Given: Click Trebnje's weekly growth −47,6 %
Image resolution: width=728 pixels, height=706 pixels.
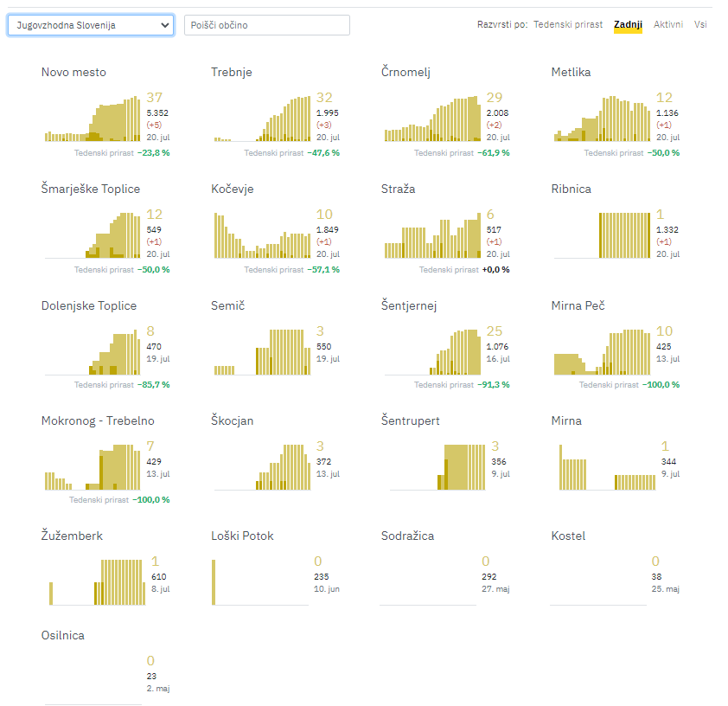Looking at the screenshot, I should [x=323, y=153].
